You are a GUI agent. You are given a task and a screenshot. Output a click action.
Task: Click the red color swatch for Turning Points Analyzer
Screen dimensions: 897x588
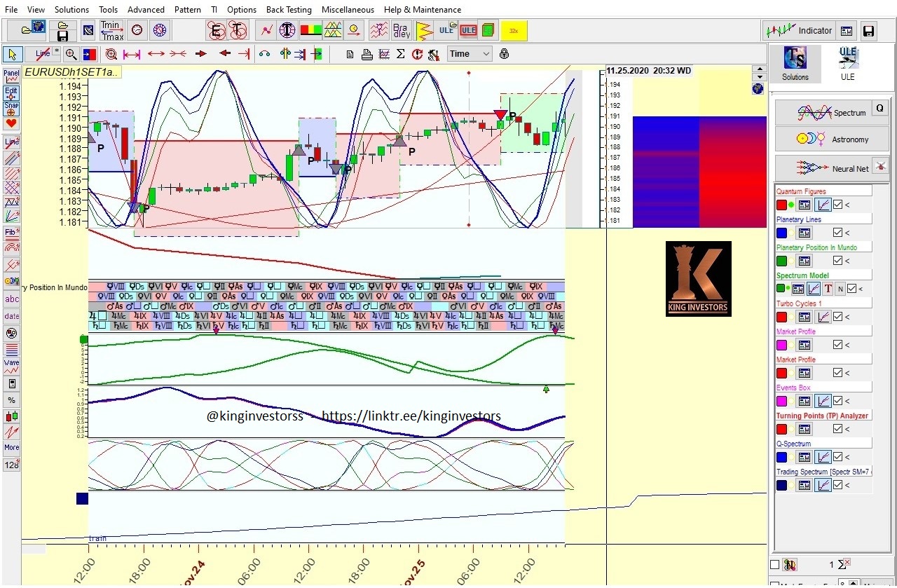781,428
